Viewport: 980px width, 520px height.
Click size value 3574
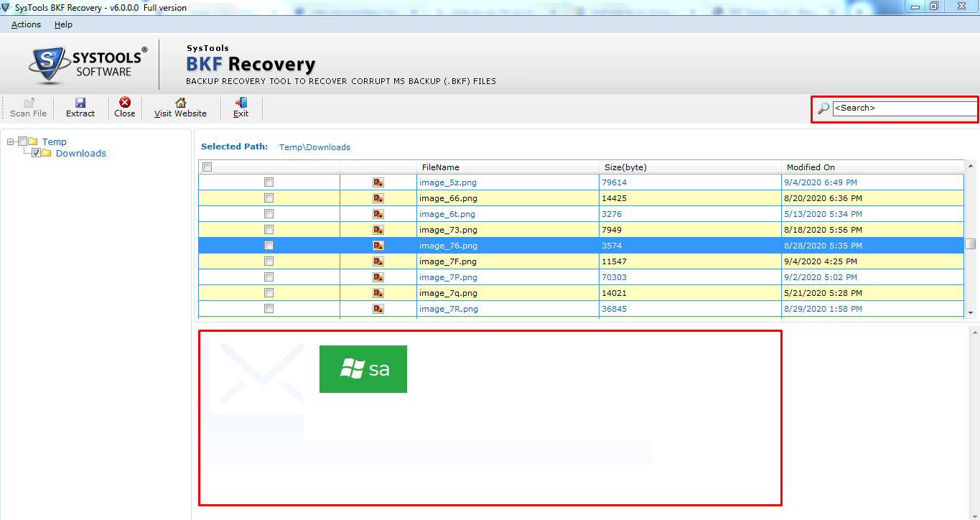coord(612,246)
